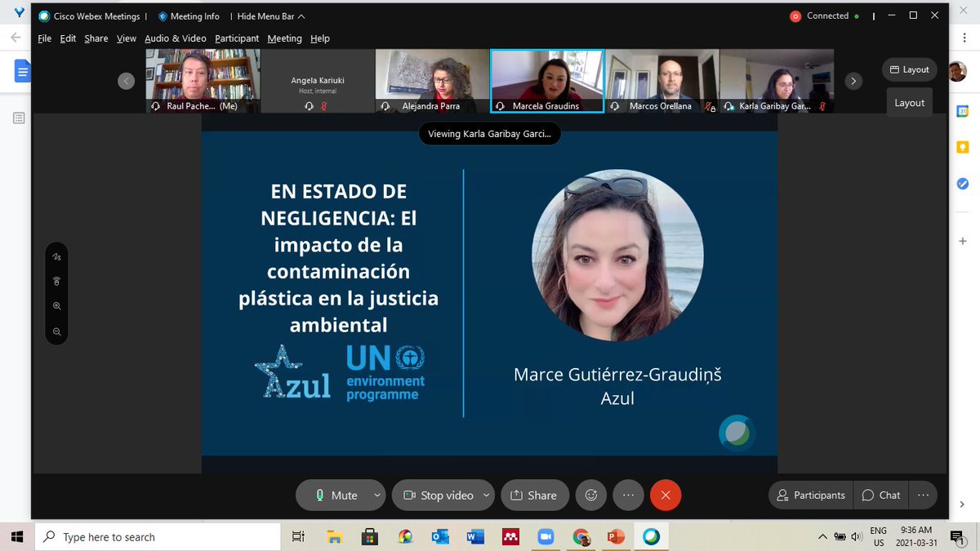The width and height of the screenshot is (980, 551).
Task: Click the Viewing Karla Garibay Garci... pill
Action: 489,134
